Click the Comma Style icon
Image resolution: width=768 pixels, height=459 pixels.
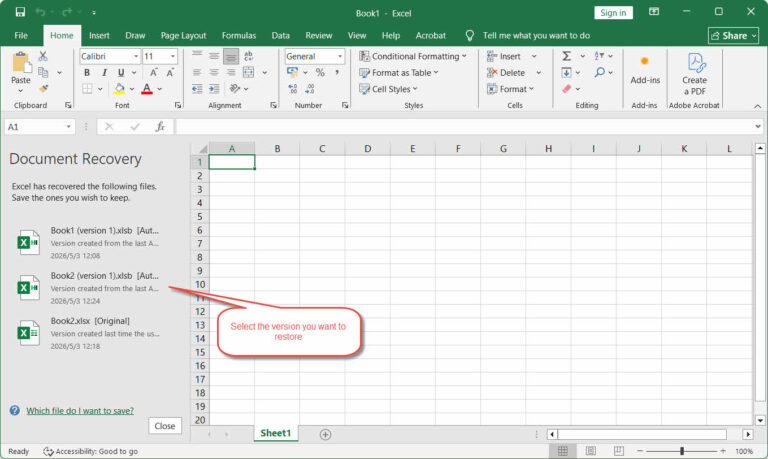pyautogui.click(x=337, y=72)
